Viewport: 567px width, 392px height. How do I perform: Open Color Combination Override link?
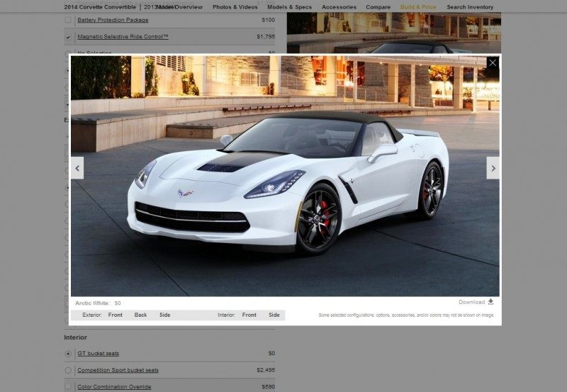pyautogui.click(x=114, y=386)
